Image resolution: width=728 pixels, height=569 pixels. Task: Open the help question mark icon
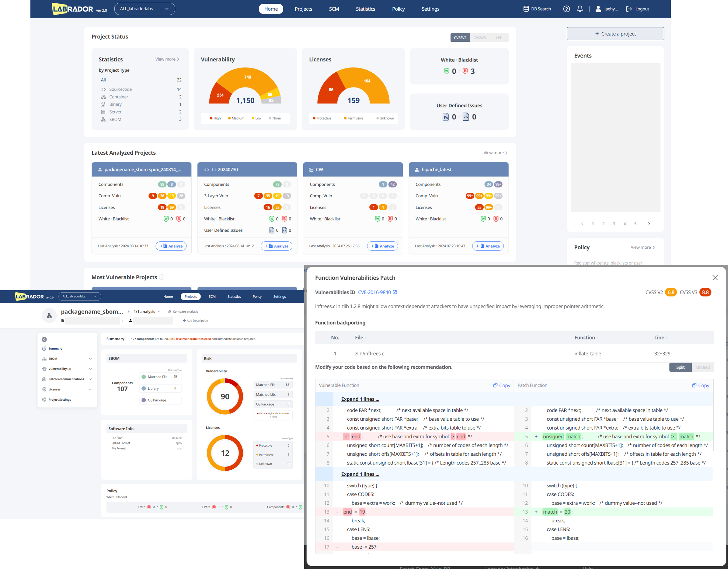[x=566, y=9]
